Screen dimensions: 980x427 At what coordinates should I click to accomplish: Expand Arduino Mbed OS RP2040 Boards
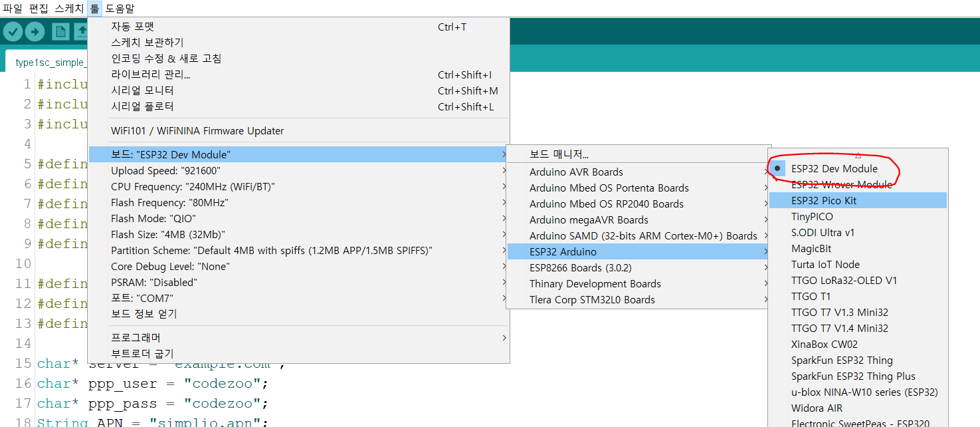[638, 204]
